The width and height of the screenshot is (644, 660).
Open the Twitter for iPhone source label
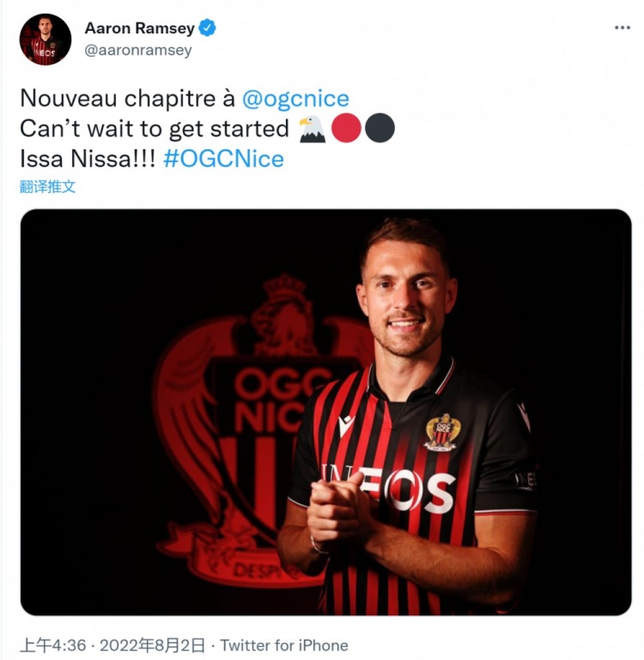pos(284,645)
